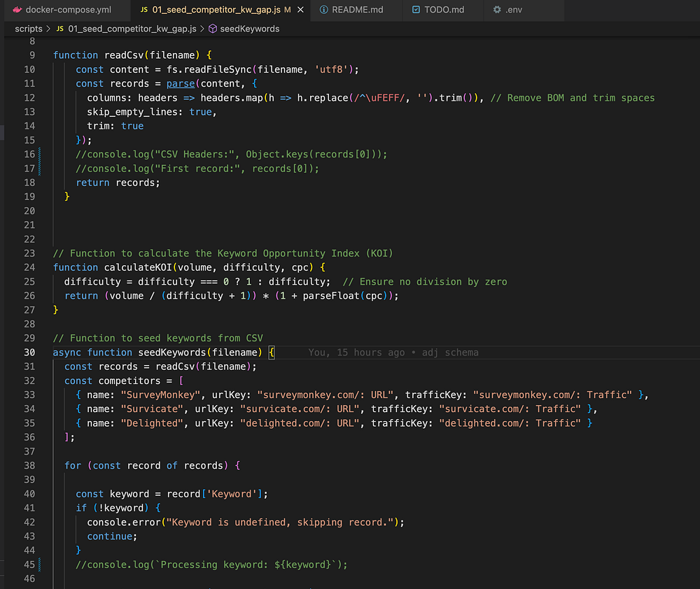
Task: Click the seedKeywords symbol icon in breadcrumb
Action: (x=213, y=29)
